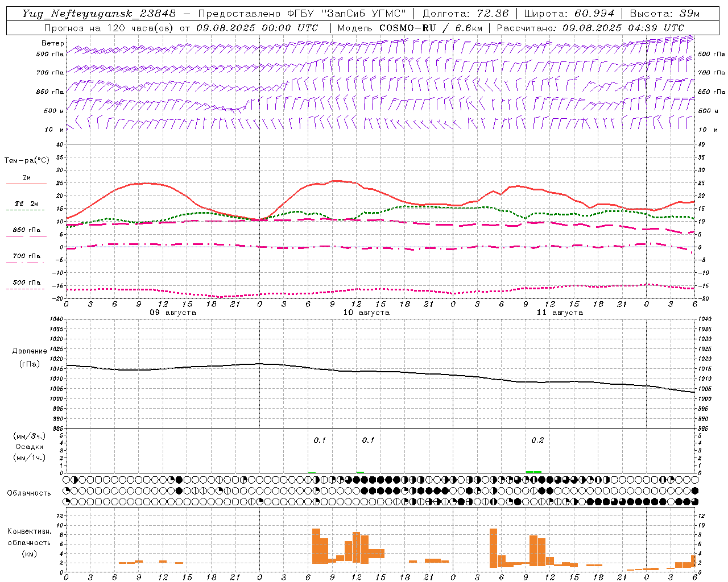
Task: Click the station name Yug_Nefteyugansk_23848
Action: 99,14
